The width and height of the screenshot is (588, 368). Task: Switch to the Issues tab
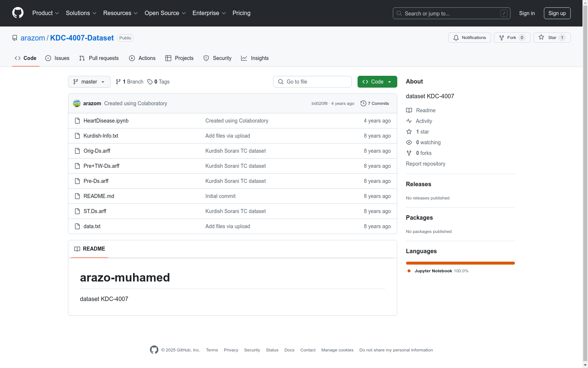click(57, 58)
